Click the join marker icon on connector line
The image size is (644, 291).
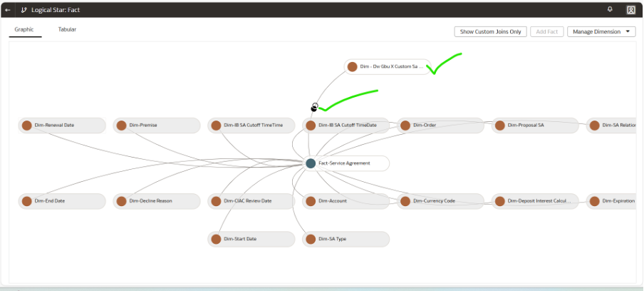coord(314,108)
